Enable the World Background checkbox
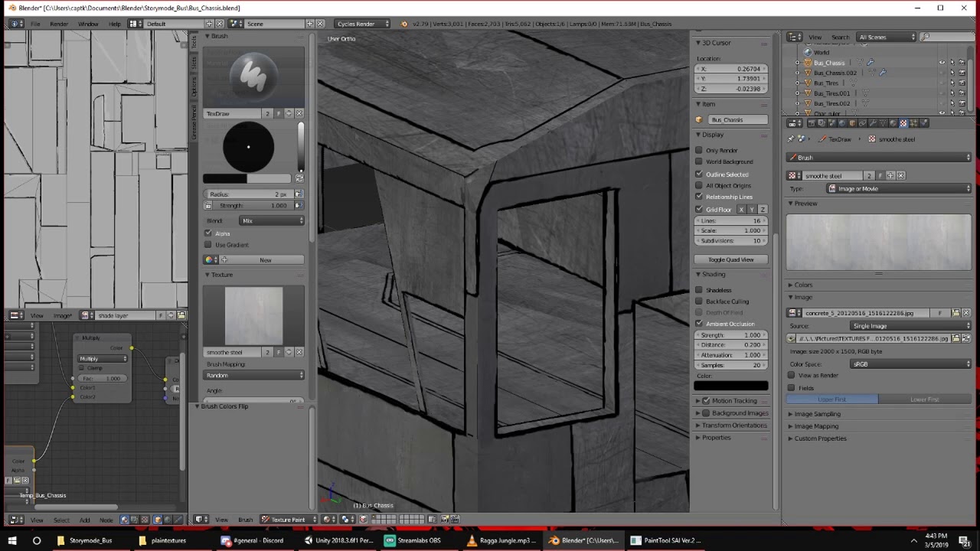 [699, 161]
